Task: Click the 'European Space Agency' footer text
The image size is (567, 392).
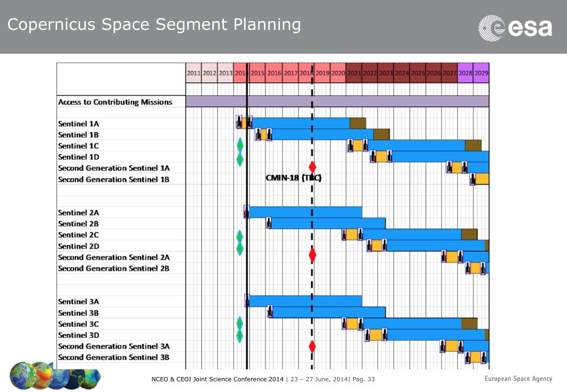Action: [x=518, y=379]
